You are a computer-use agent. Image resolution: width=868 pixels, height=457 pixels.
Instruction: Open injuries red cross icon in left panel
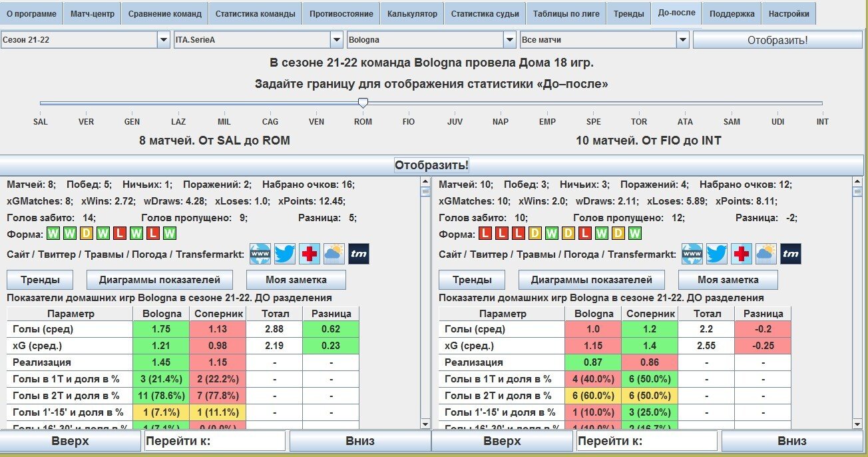point(310,254)
